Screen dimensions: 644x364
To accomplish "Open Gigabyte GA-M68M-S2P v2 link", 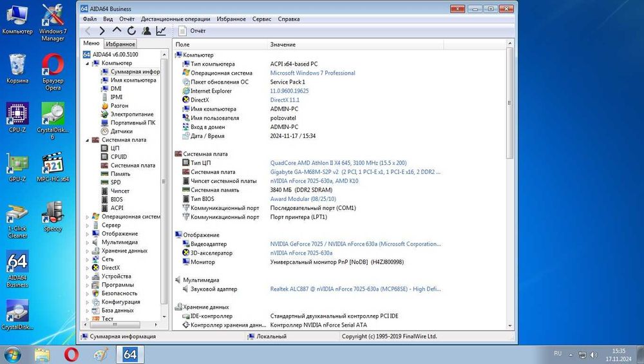I will (x=355, y=172).
